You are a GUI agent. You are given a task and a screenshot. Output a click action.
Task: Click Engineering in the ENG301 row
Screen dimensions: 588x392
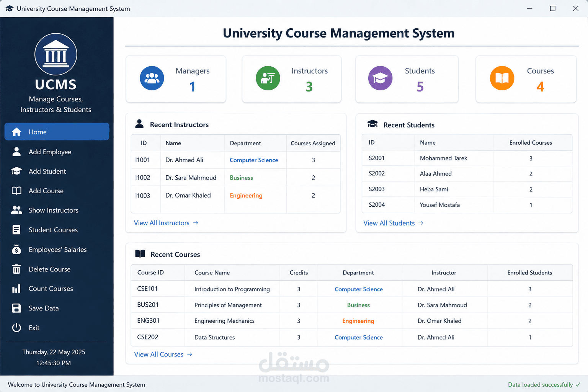pos(358,321)
